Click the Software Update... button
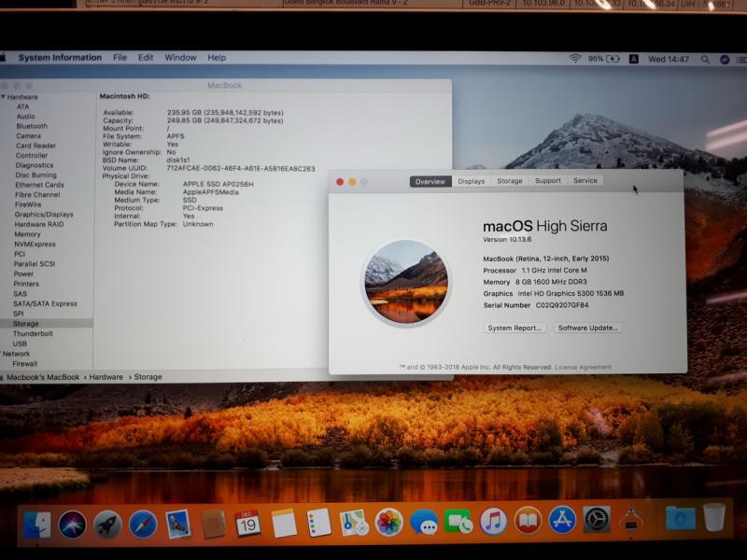 (588, 328)
